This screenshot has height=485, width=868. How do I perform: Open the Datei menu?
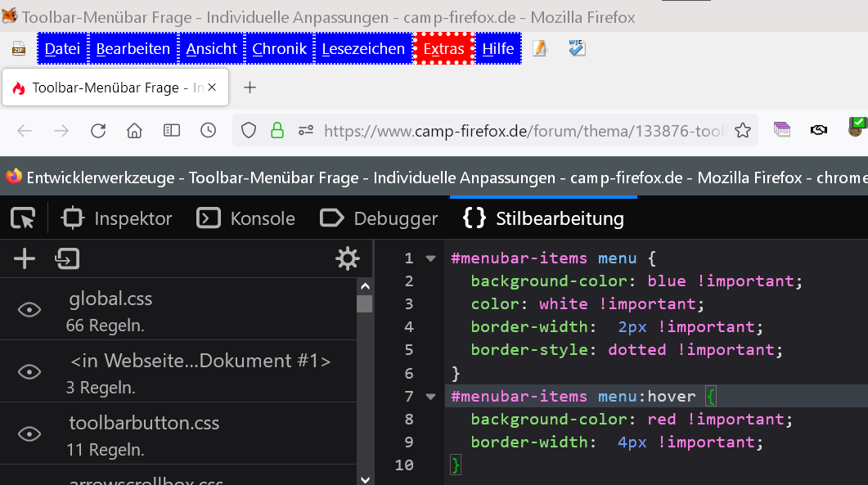[x=62, y=49]
